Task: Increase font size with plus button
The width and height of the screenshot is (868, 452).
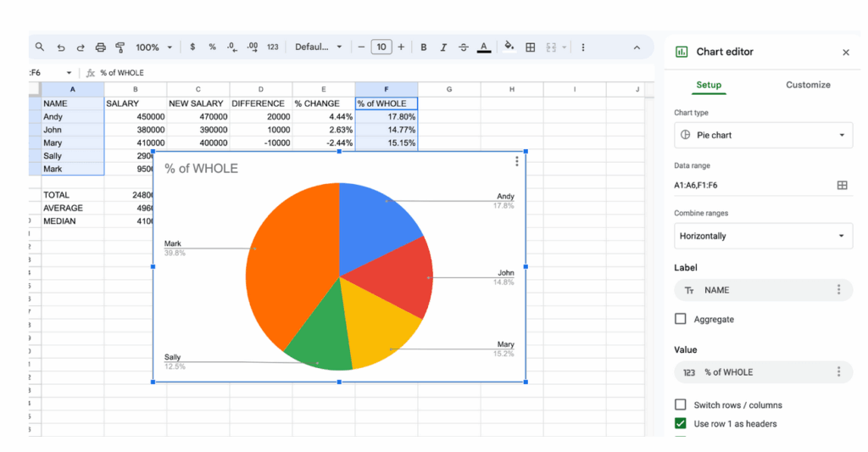Action: tap(401, 47)
